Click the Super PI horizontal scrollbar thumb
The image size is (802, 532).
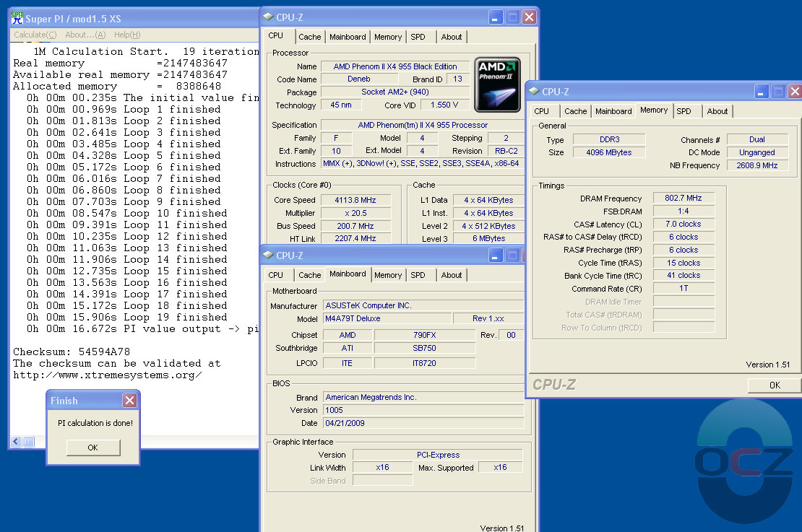pyautogui.click(x=28, y=441)
